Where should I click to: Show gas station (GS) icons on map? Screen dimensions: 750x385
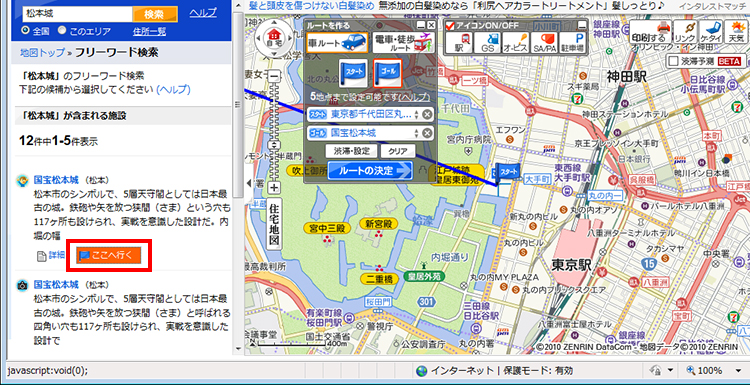point(487,42)
